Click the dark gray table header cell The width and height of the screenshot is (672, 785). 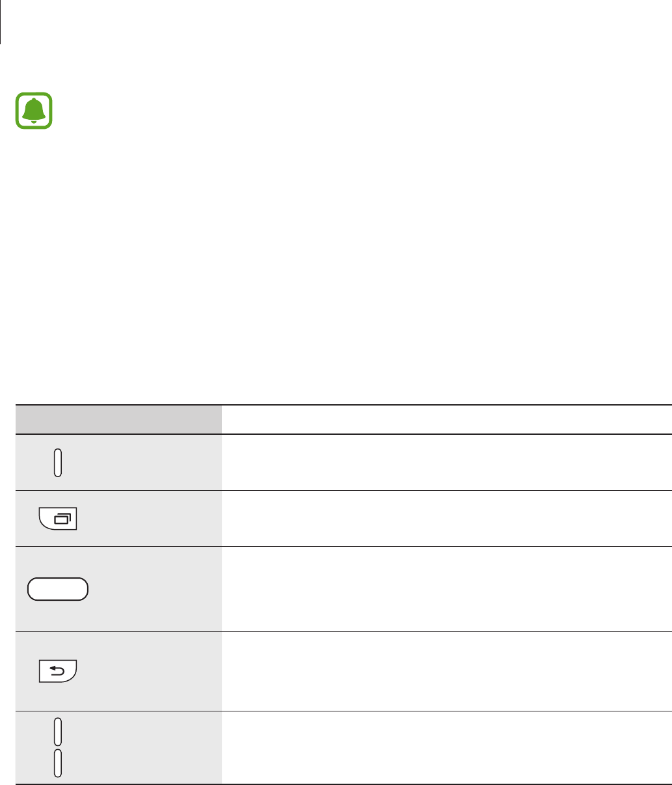[118, 420]
